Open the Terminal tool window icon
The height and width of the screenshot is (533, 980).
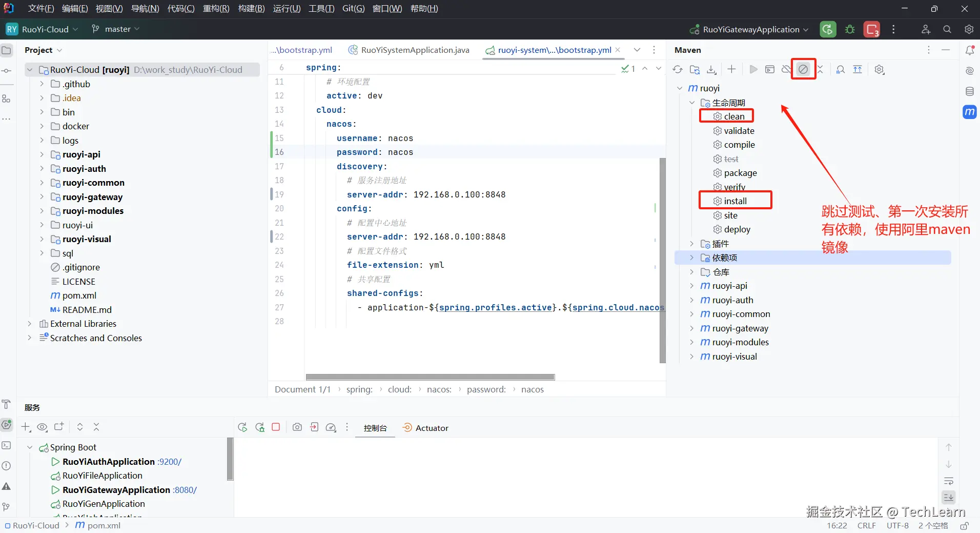tap(7, 445)
